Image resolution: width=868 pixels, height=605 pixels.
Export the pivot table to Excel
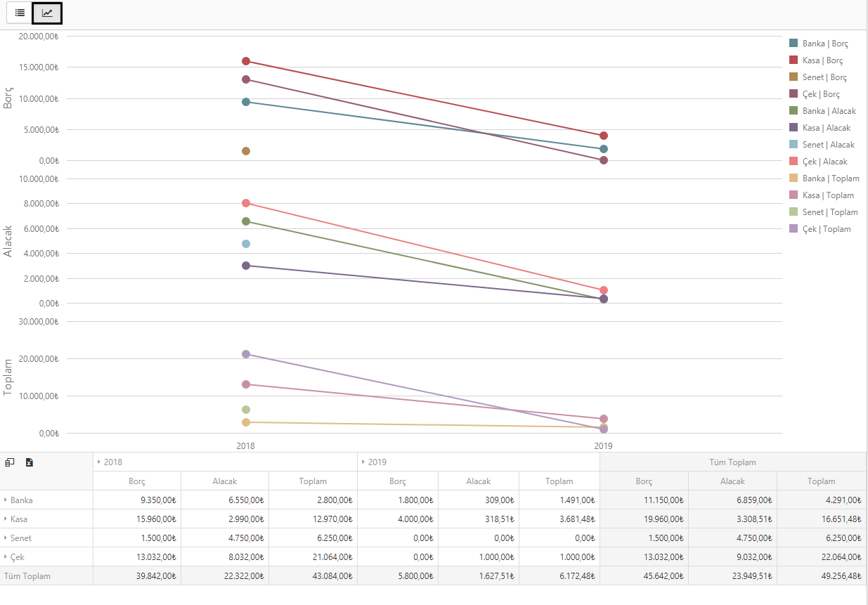point(30,462)
